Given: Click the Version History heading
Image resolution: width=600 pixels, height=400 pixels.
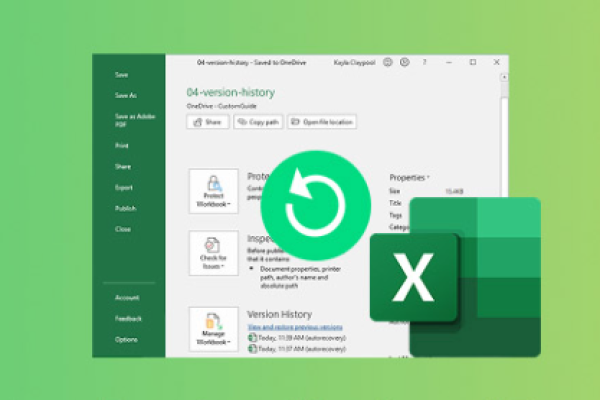Looking at the screenshot, I should click(280, 314).
